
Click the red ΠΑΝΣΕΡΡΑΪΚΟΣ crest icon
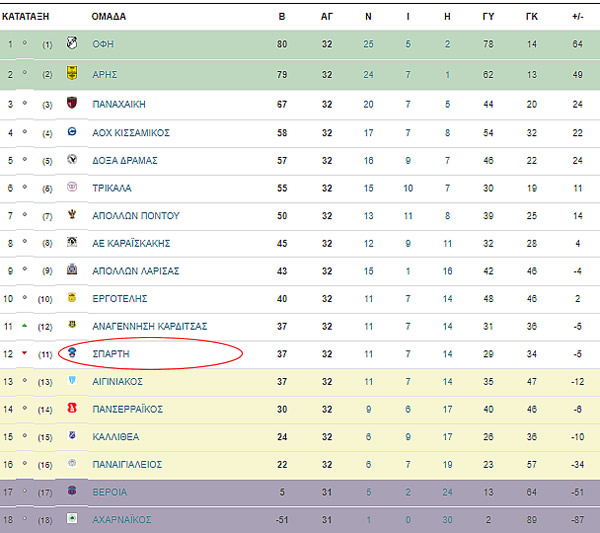pos(72,408)
